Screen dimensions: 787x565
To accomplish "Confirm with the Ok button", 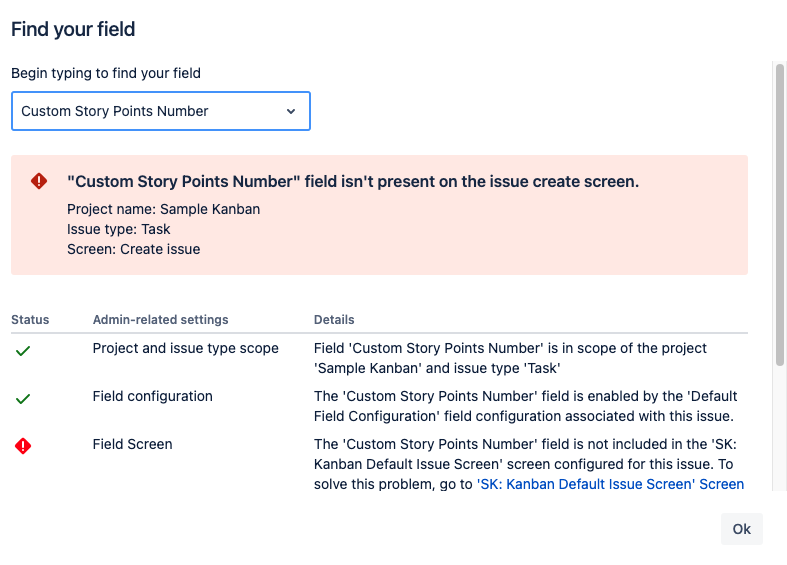I will pyautogui.click(x=741, y=529).
